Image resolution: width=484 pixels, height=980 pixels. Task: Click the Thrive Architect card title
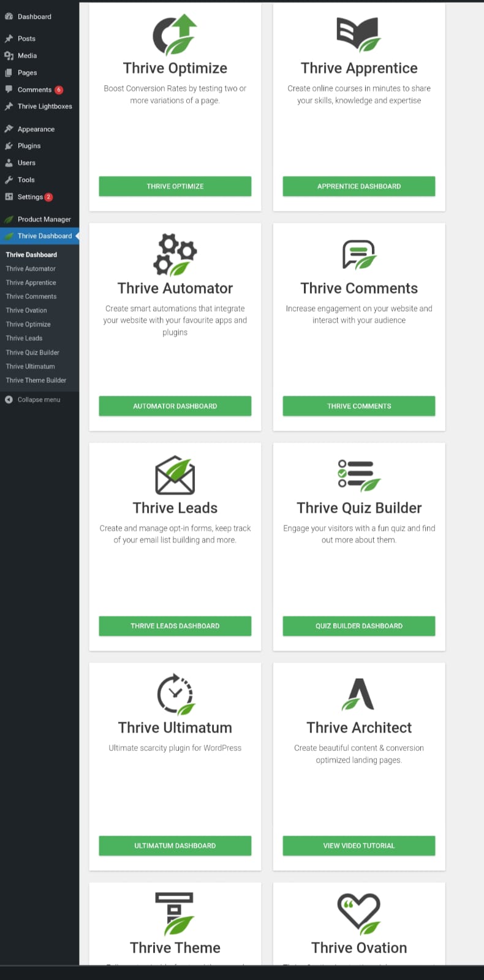click(359, 728)
